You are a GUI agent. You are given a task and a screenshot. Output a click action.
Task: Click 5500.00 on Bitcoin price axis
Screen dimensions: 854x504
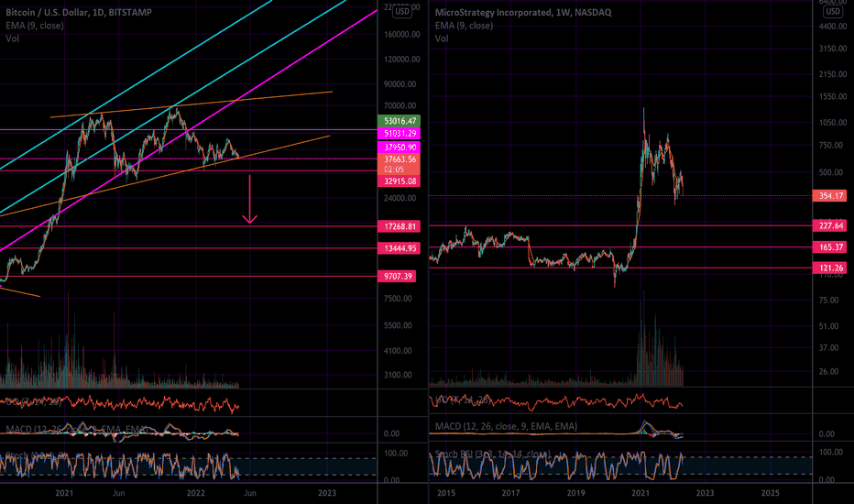(x=398, y=325)
